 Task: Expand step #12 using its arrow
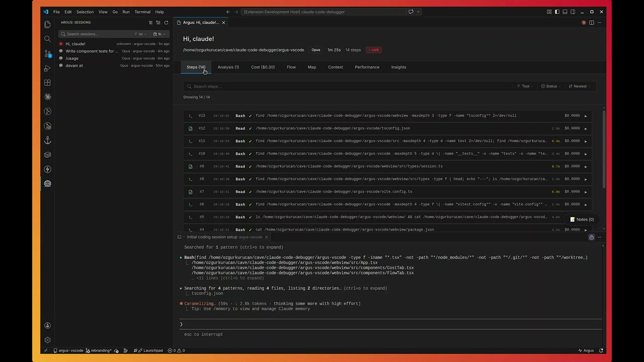point(586,128)
